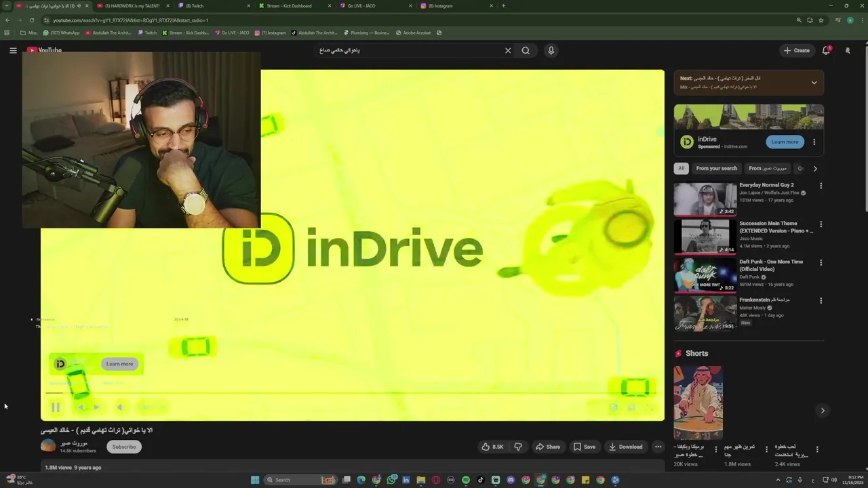The width and height of the screenshot is (868, 488).
Task: Open the YouTube hamburger guide menu
Action: (13, 50)
